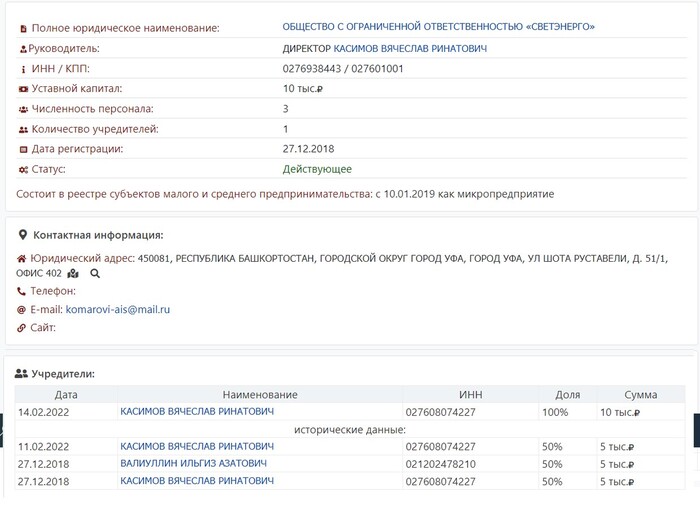Click the people icon next to Учредители heading
This screenshot has width=700, height=523.
(x=22, y=373)
